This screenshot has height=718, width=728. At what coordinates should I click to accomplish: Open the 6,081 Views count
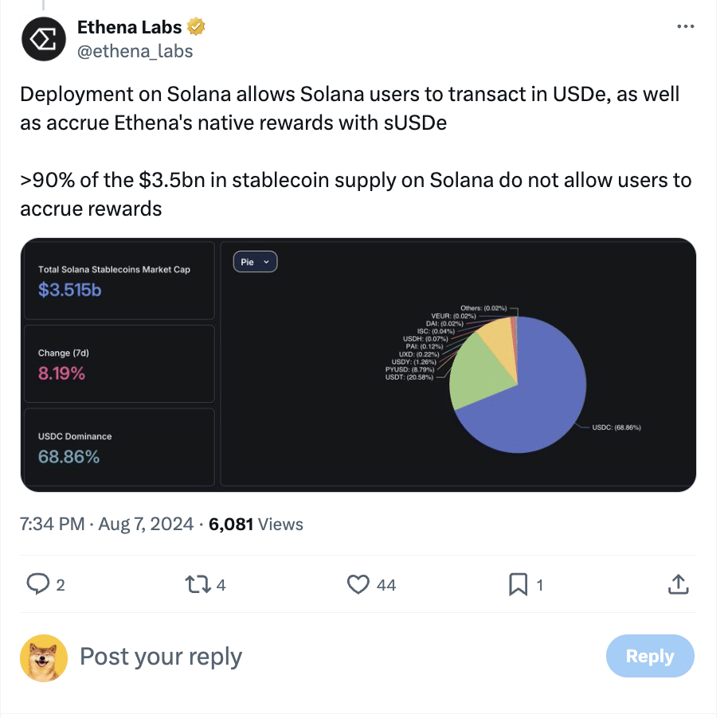click(256, 524)
